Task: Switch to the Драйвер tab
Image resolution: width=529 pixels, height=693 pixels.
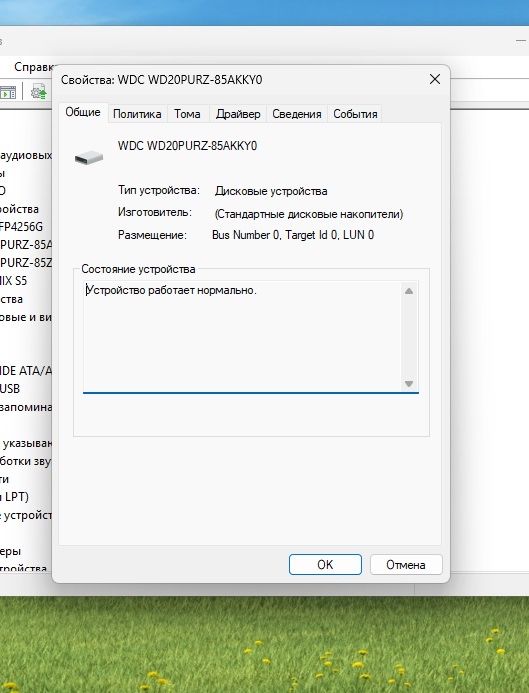Action: click(x=238, y=114)
